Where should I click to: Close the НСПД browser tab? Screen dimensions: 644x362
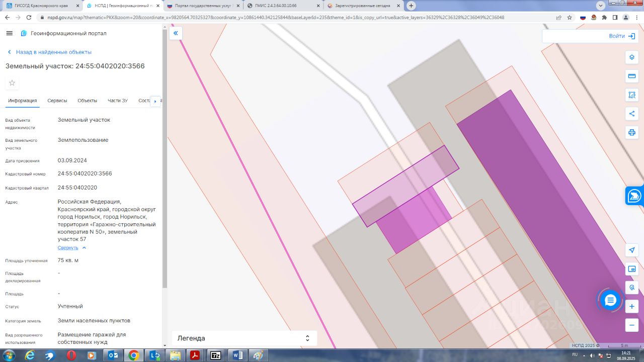(157, 6)
